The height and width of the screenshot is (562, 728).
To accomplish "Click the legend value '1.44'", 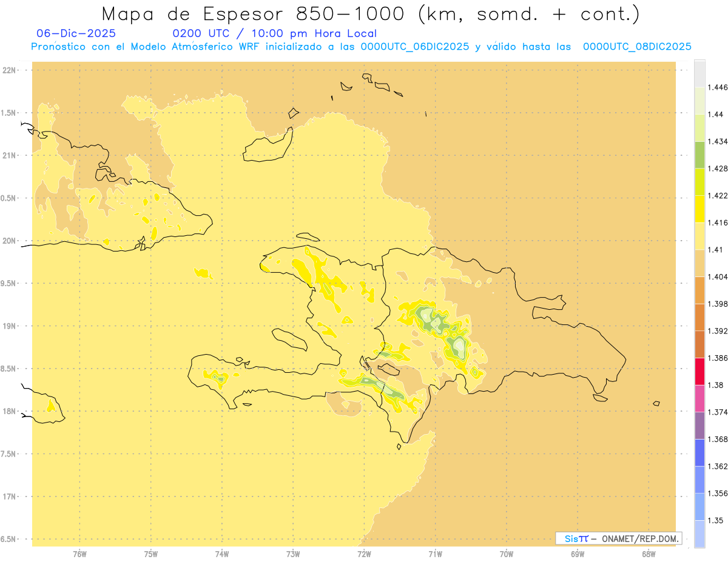I will 715,115.
